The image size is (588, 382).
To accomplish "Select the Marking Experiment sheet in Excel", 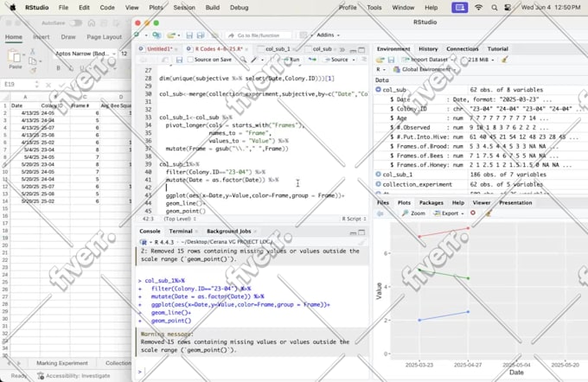I will pos(62,363).
